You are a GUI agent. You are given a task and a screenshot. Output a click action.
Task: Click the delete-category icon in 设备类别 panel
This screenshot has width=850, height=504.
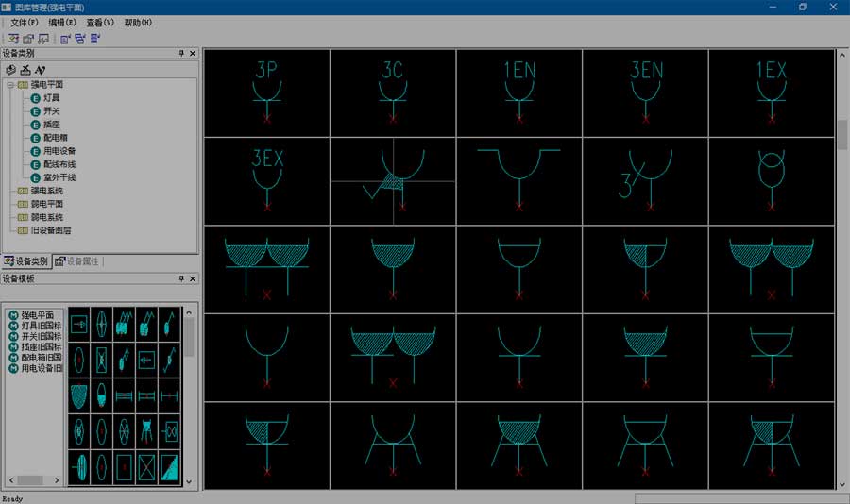tap(25, 69)
